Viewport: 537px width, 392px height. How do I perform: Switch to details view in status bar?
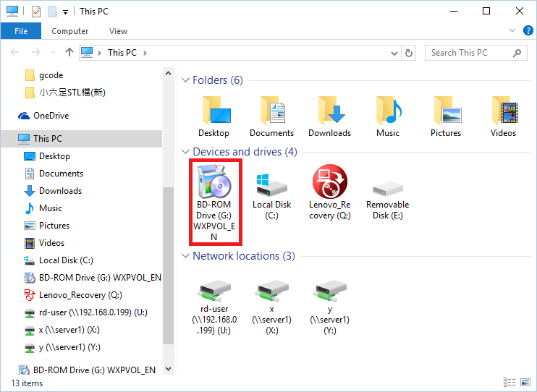pos(510,383)
